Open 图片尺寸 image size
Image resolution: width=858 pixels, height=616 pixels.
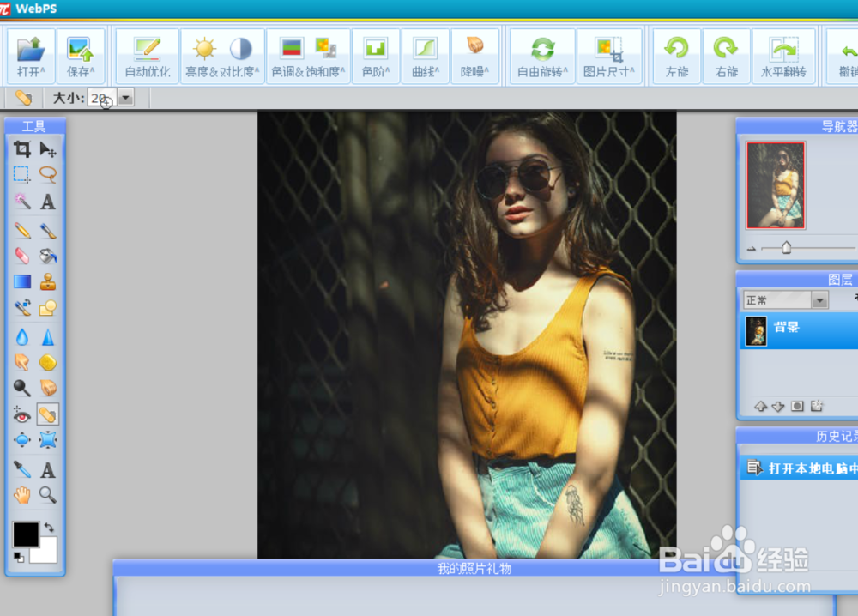click(609, 57)
